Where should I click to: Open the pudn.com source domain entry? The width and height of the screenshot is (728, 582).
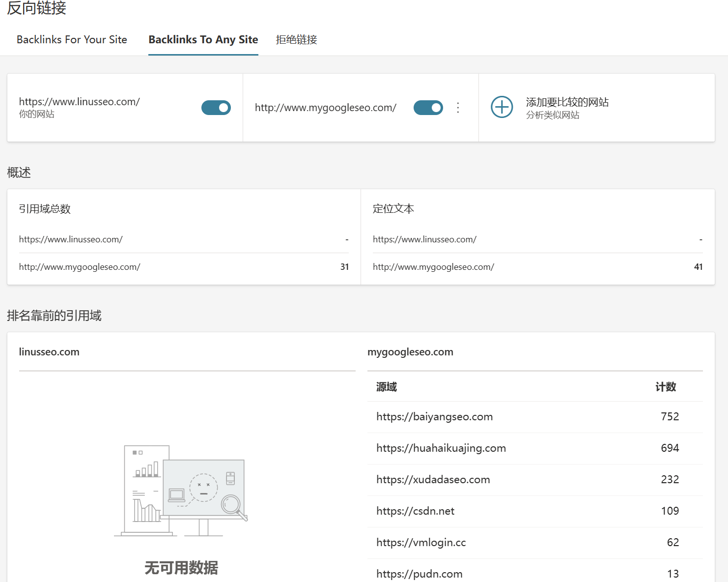(x=419, y=574)
